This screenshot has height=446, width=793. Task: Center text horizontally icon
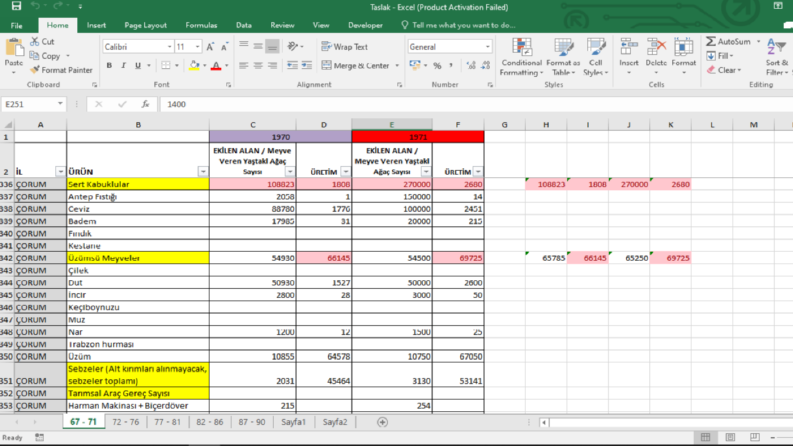(258, 65)
